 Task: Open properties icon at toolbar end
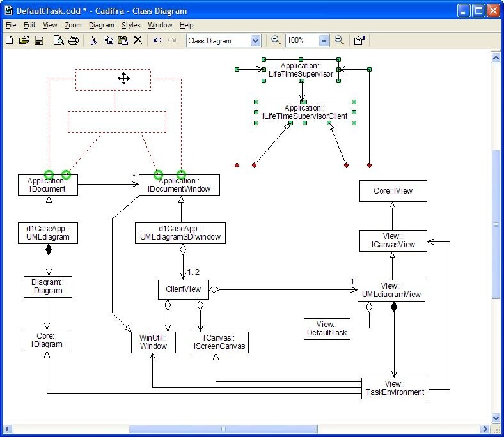point(359,40)
